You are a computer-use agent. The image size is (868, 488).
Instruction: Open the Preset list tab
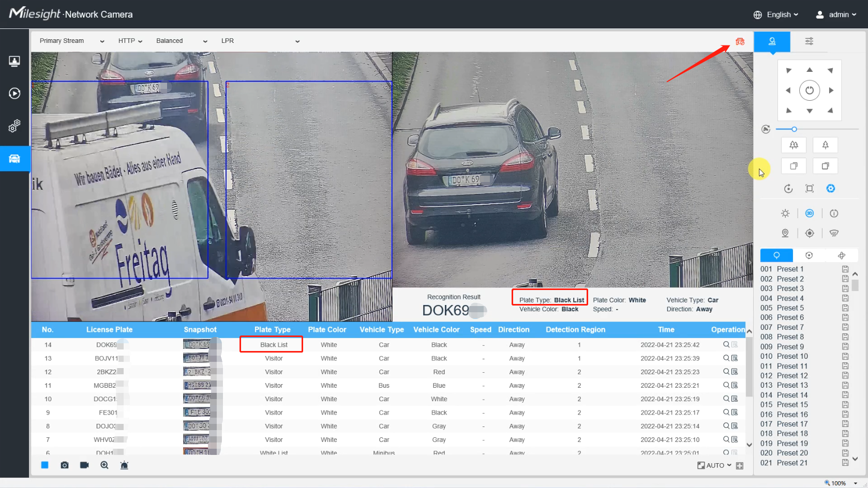coord(776,255)
